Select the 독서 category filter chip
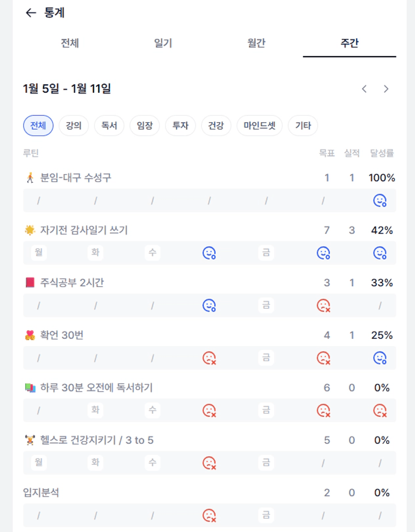 pos(109,125)
